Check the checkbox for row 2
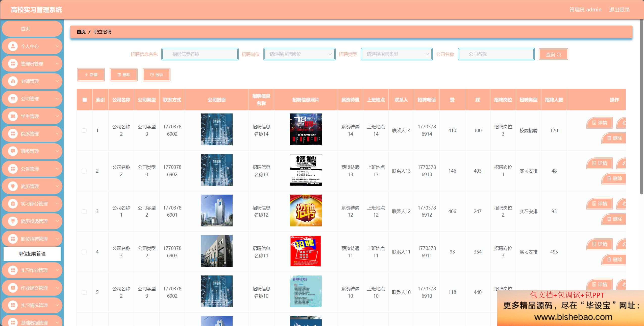 coord(84,171)
